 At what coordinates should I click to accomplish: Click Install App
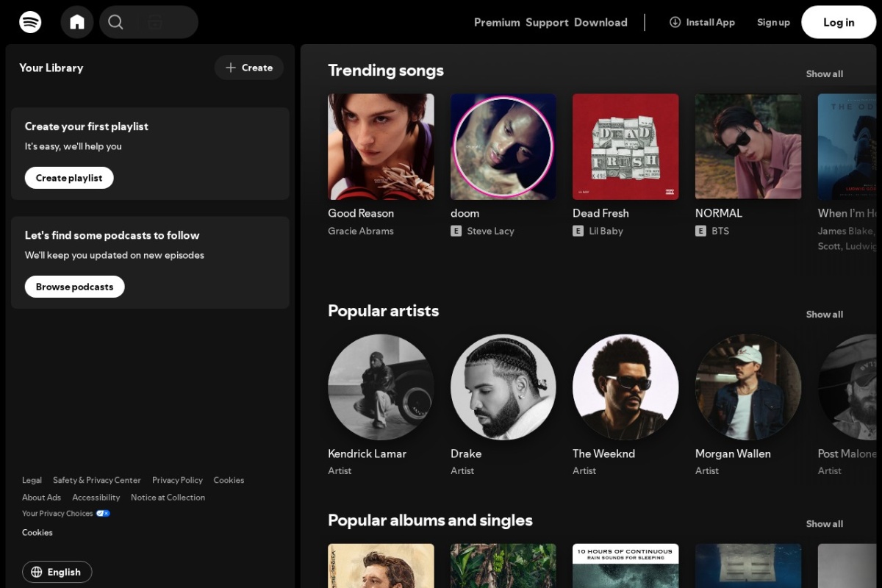[x=702, y=22]
